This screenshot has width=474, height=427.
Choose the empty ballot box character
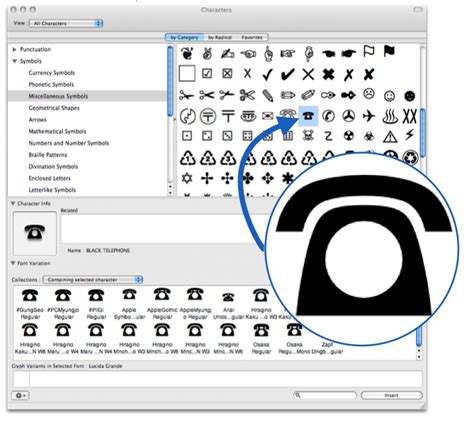coord(187,74)
